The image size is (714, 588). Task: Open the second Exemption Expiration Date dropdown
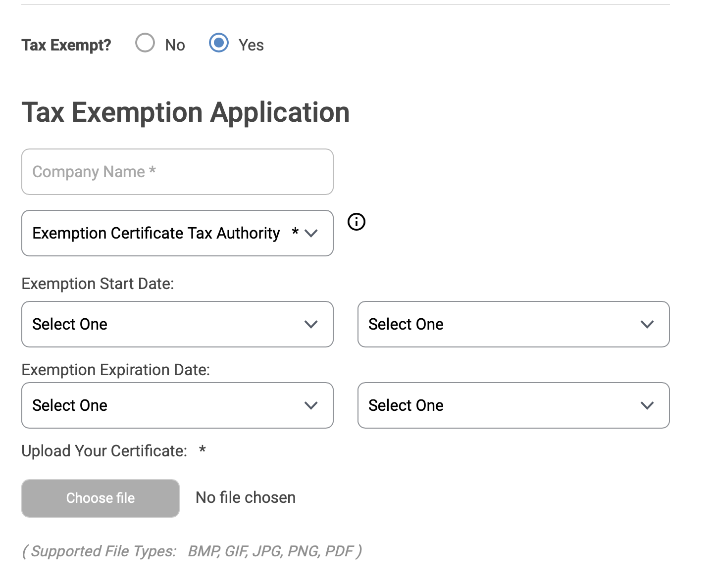pyautogui.click(x=513, y=405)
